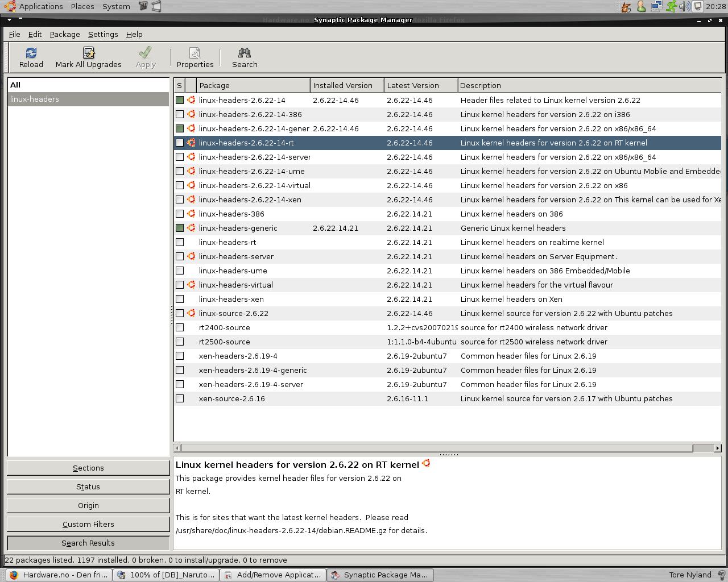Click the Sections filter button
This screenshot has width=728, height=582.
pos(88,468)
